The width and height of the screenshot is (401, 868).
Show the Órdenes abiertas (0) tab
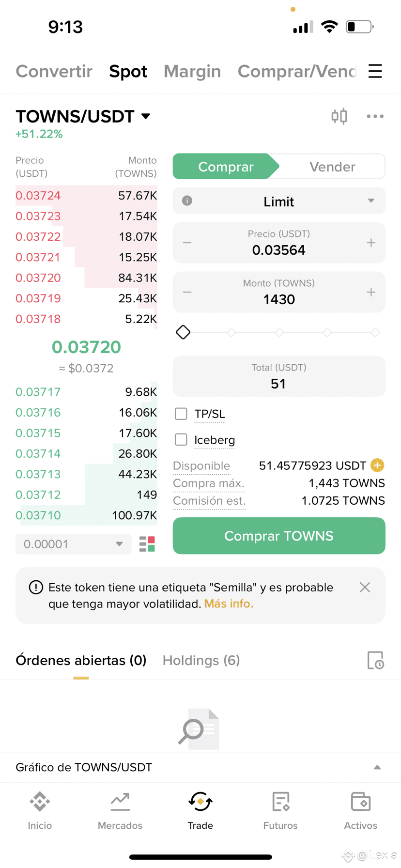pyautogui.click(x=81, y=660)
